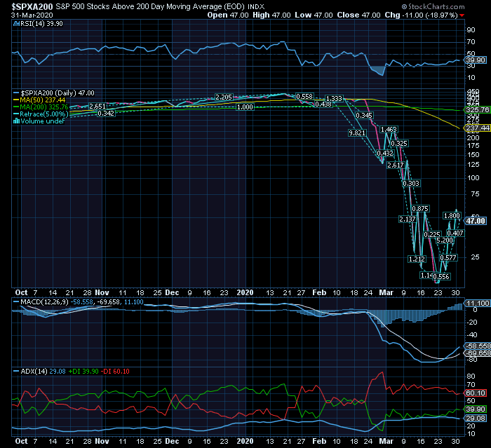Viewport: 491px width, 448px height.
Task: Click the Retrace(5.00%) legend entry
Action: point(43,114)
